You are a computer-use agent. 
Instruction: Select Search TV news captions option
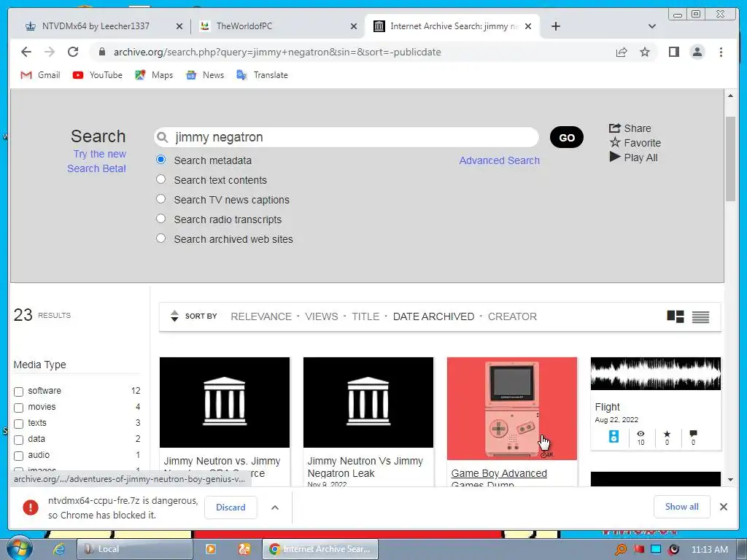click(161, 198)
